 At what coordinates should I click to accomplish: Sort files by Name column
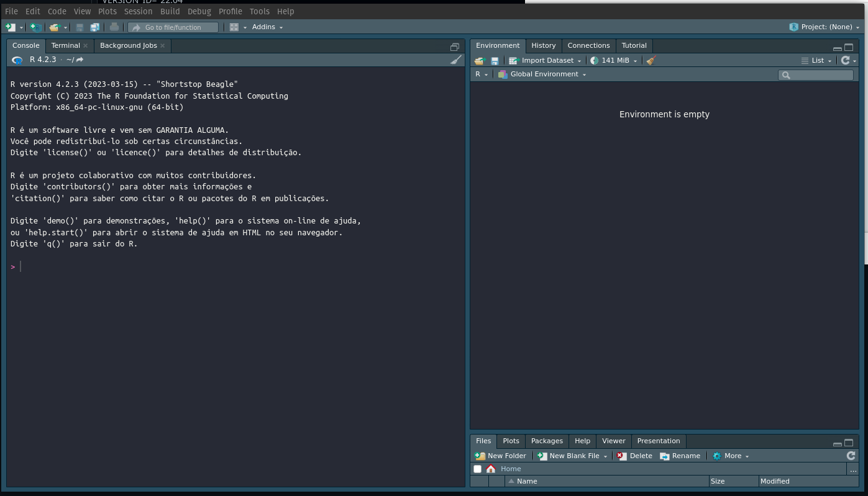tap(527, 481)
